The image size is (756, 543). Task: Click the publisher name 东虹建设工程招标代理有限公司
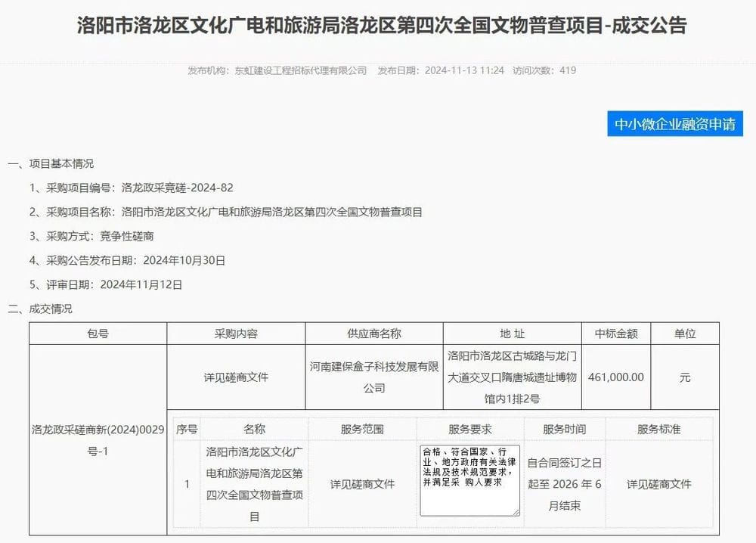[301, 70]
